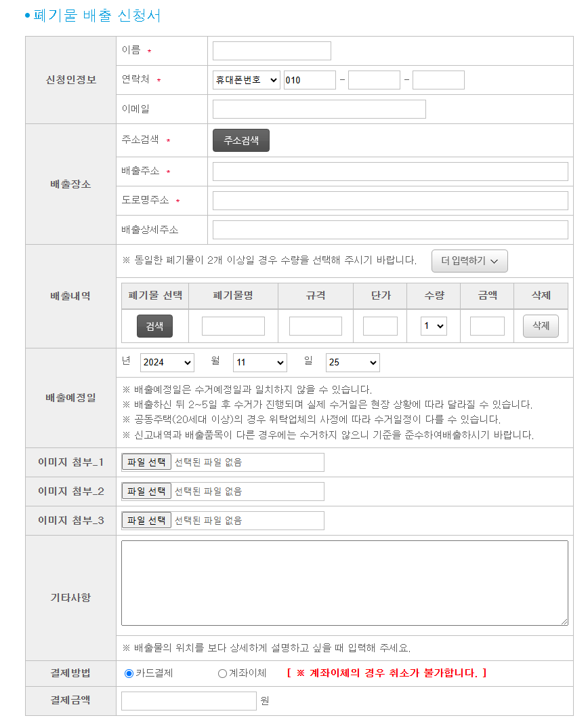Image resolution: width=588 pixels, height=720 pixels.
Task: Click the 이름 name input field
Action: [272, 51]
